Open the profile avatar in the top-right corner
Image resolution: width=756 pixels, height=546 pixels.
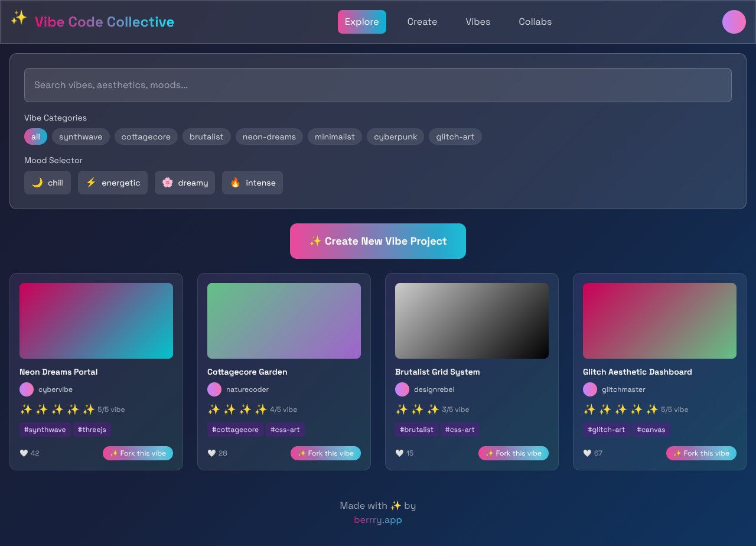coord(734,22)
